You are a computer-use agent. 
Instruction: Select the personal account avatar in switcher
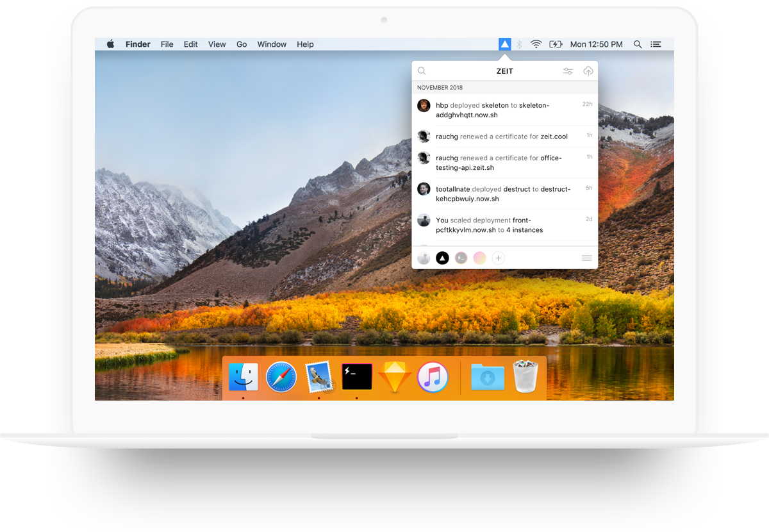424,258
